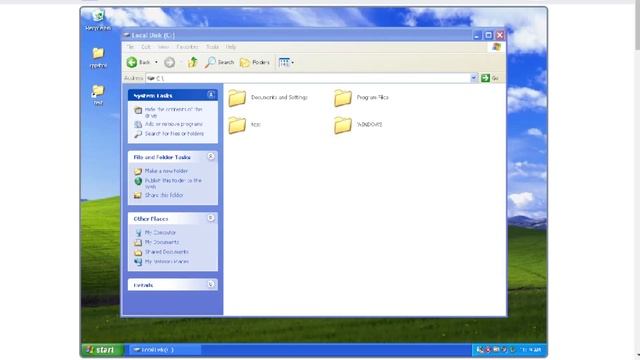Click the green Go button

tap(490, 78)
